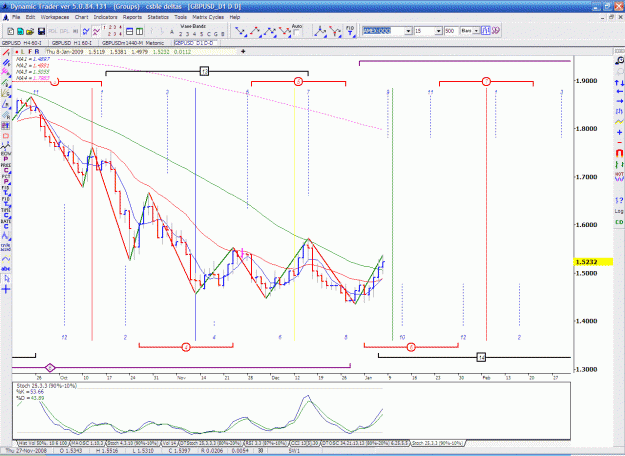Open the Stoch 25.3.3 indicator tab
625x456 pixels.
[438, 443]
